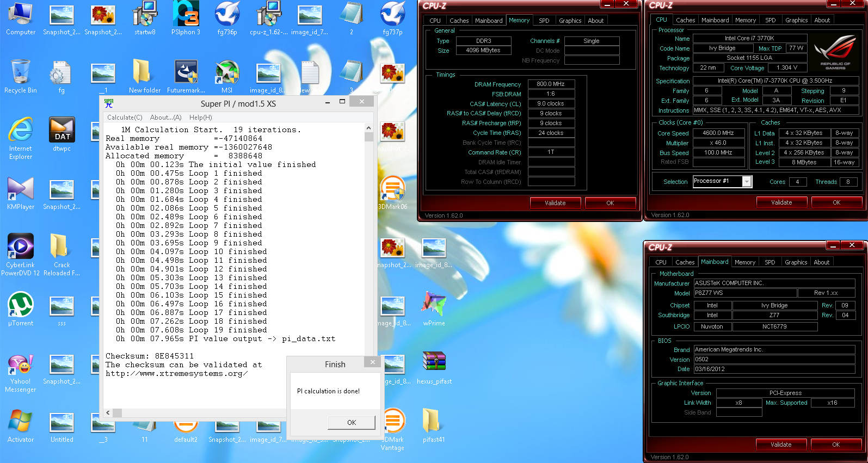
Task: Open Graphics tab in Mainboard CPU-Z window
Action: tap(796, 262)
